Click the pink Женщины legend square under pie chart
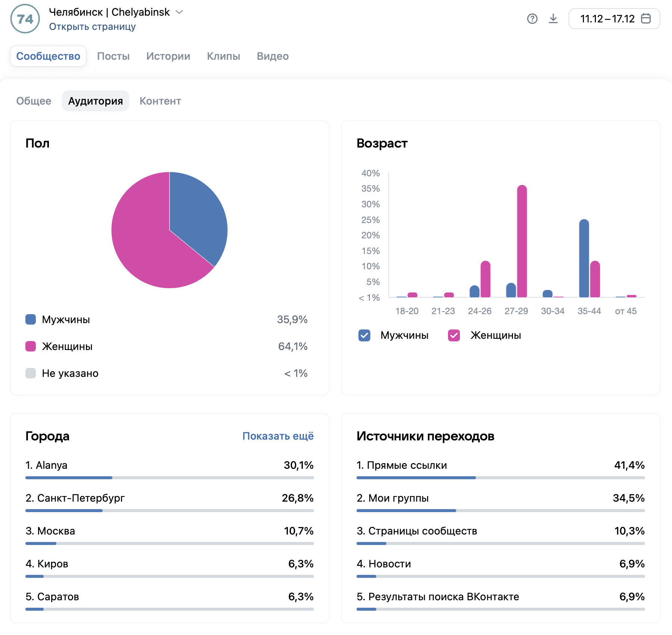This screenshot has width=672, height=635. pos(31,346)
